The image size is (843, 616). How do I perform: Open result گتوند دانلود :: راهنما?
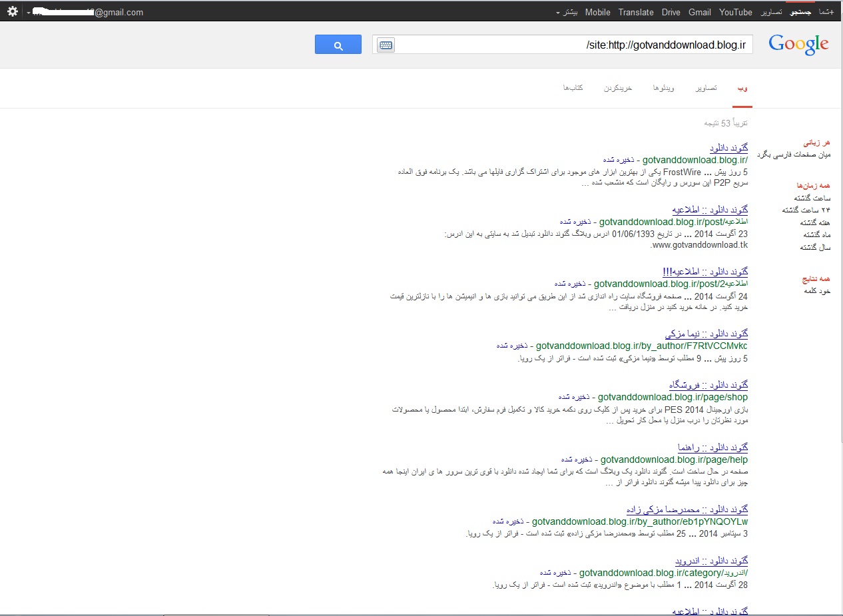pos(713,448)
